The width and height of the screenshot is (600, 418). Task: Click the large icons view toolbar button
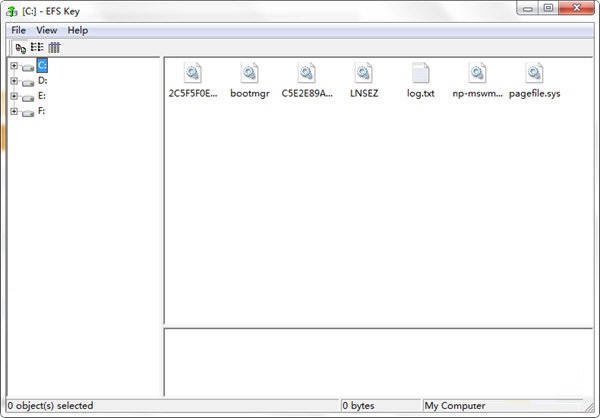[x=20, y=47]
